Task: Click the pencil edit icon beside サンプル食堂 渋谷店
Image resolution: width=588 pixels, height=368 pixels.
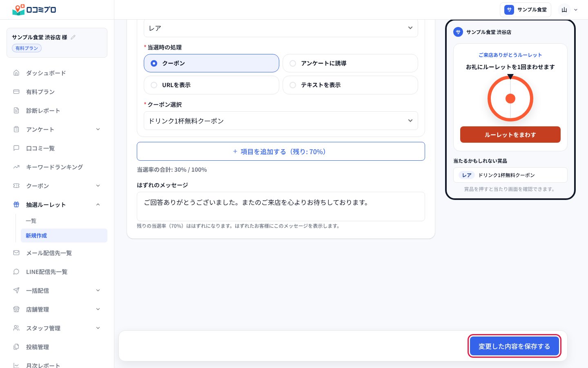Action: 73,37
